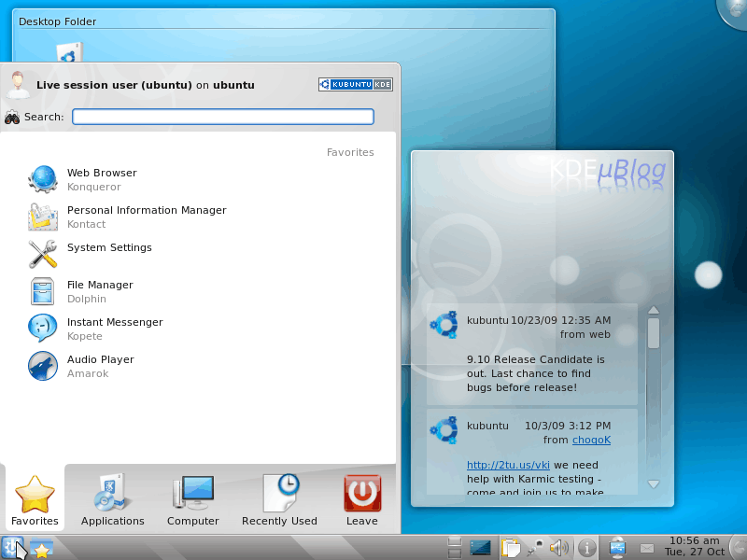Open the network connection tray icon
Image resolution: width=747 pixels, height=560 pixels.
click(535, 548)
